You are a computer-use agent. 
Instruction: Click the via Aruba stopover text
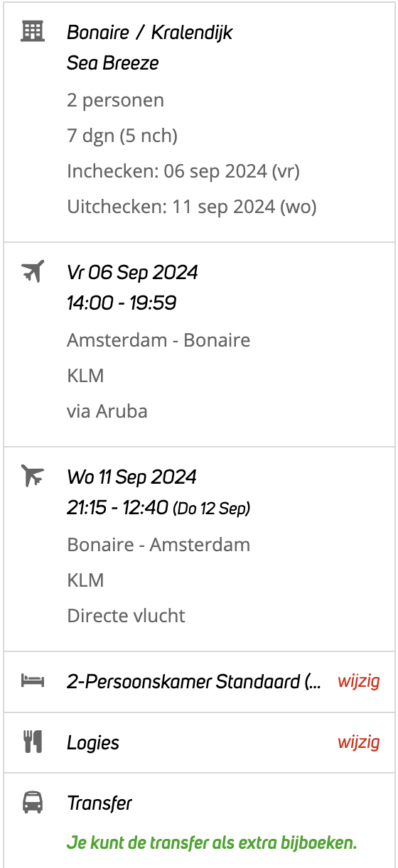click(107, 411)
